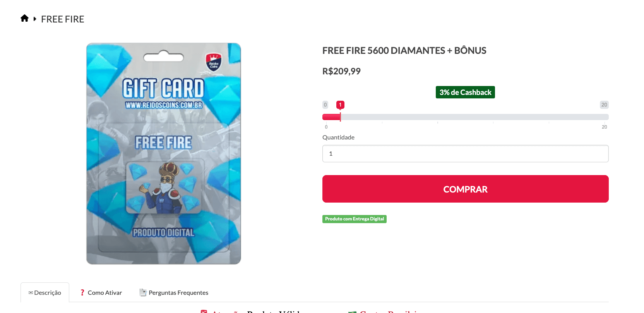Click the GIFT CARD heading on the product image
The height and width of the screenshot is (313, 644).
pos(163,88)
